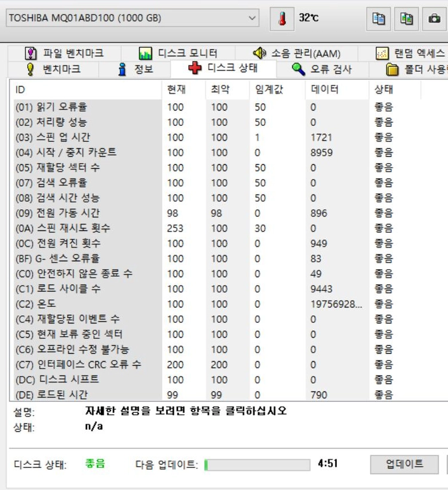The height and width of the screenshot is (490, 448).
Task: Click the camera save screenshot icon
Action: [434, 19]
